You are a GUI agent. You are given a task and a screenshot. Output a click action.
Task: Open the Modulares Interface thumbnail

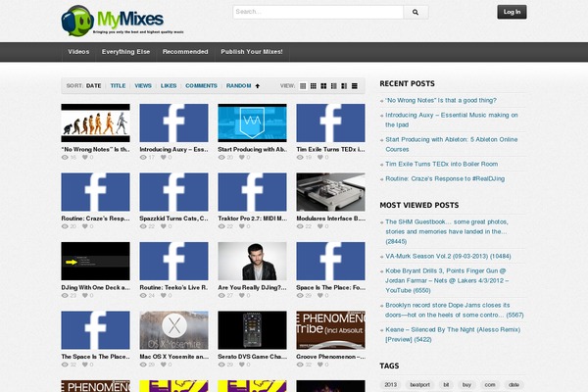click(331, 192)
